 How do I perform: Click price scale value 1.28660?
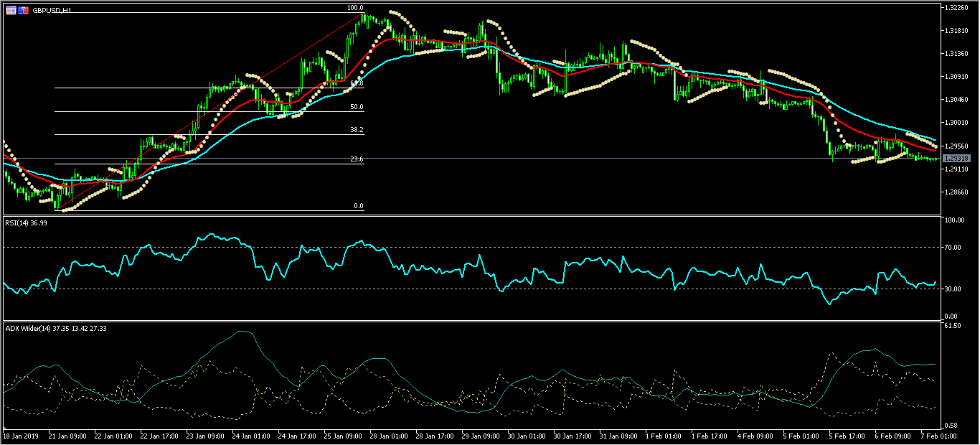pos(958,192)
